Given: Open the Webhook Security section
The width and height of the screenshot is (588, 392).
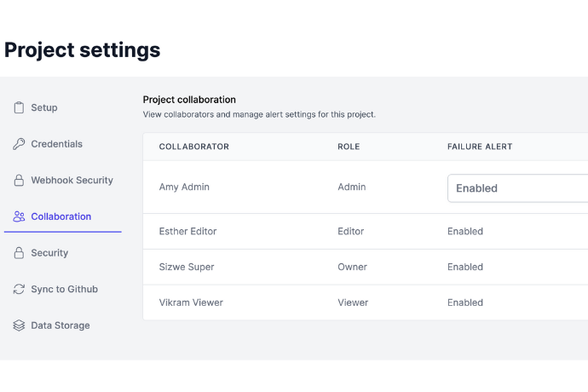Looking at the screenshot, I should pyautogui.click(x=72, y=181).
